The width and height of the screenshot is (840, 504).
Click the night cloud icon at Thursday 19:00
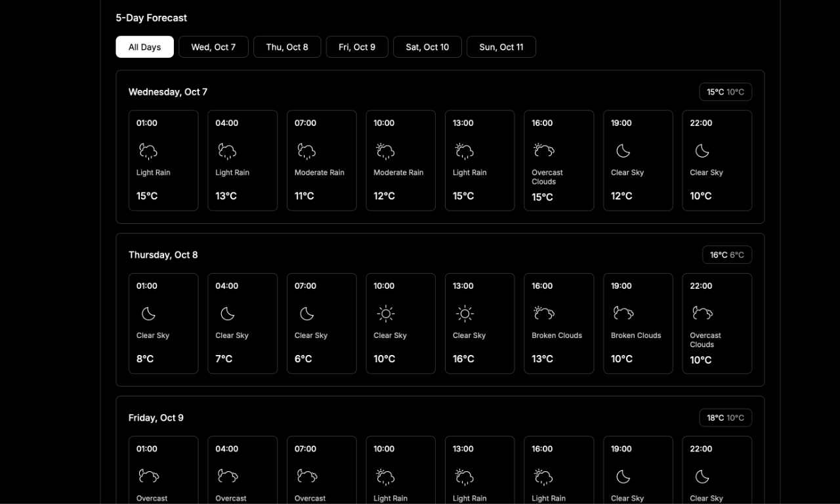[x=623, y=313]
